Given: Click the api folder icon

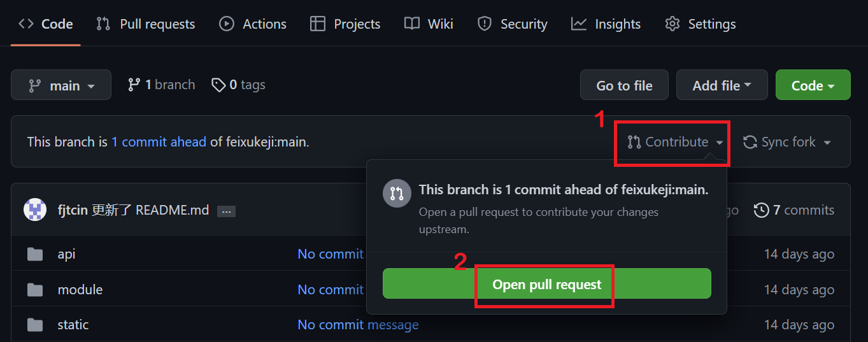Looking at the screenshot, I should coord(35,254).
